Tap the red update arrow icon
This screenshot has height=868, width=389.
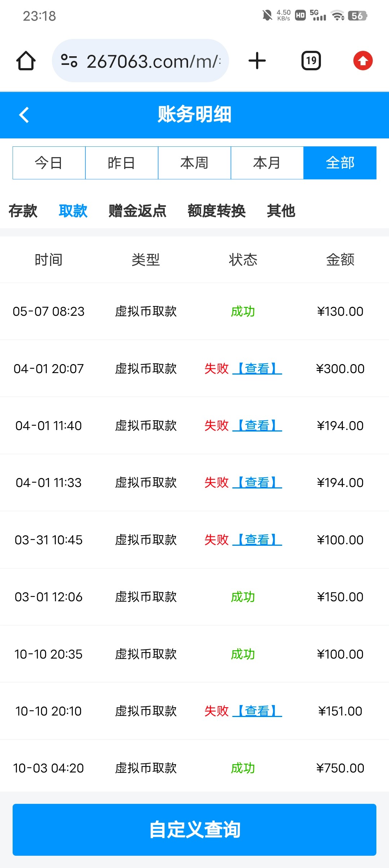click(x=363, y=61)
